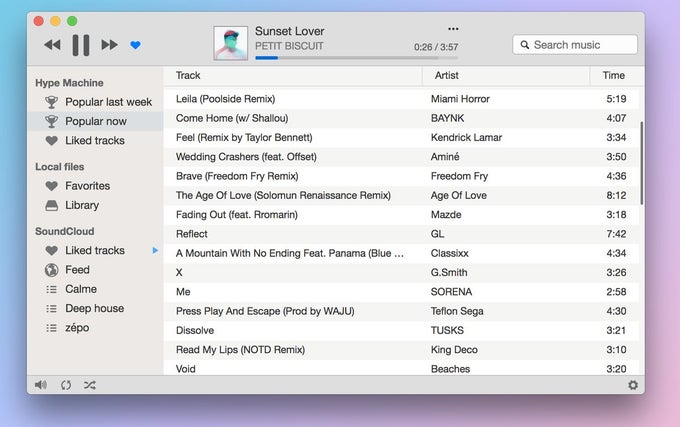Image resolution: width=680 pixels, height=427 pixels.
Task: Open local Favorites list
Action: 95,186
